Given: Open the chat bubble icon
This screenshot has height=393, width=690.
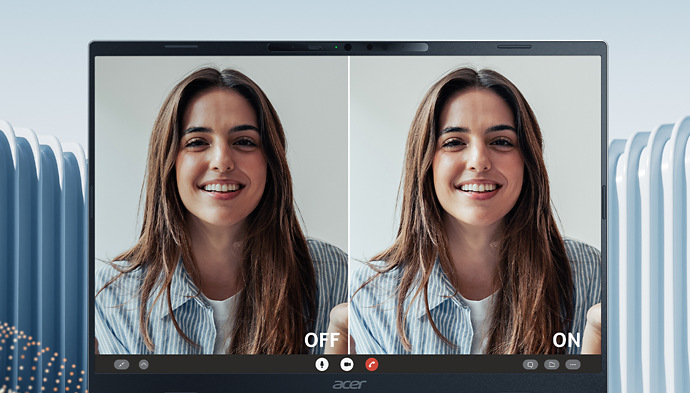Looking at the screenshot, I should pyautogui.click(x=530, y=364).
